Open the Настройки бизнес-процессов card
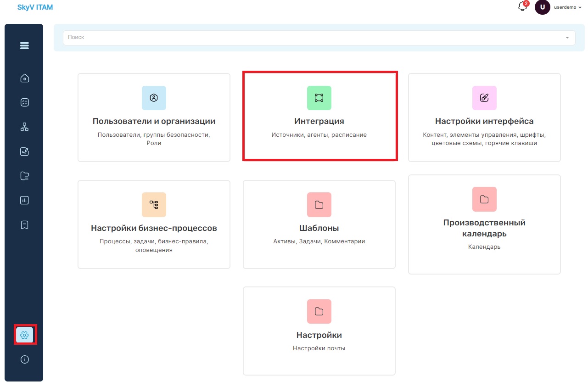The height and width of the screenshot is (387, 588). [x=154, y=224]
